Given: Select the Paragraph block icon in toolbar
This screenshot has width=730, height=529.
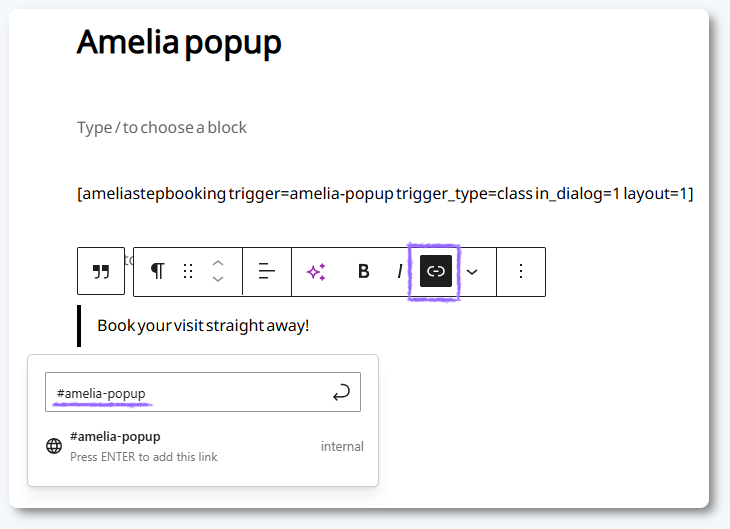Looking at the screenshot, I should tap(157, 272).
